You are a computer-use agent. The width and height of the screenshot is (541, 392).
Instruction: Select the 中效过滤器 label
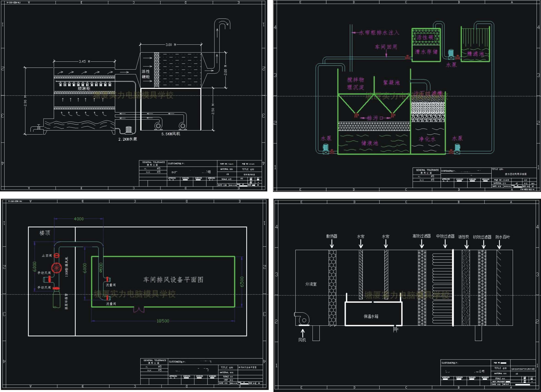pyautogui.click(x=445, y=236)
